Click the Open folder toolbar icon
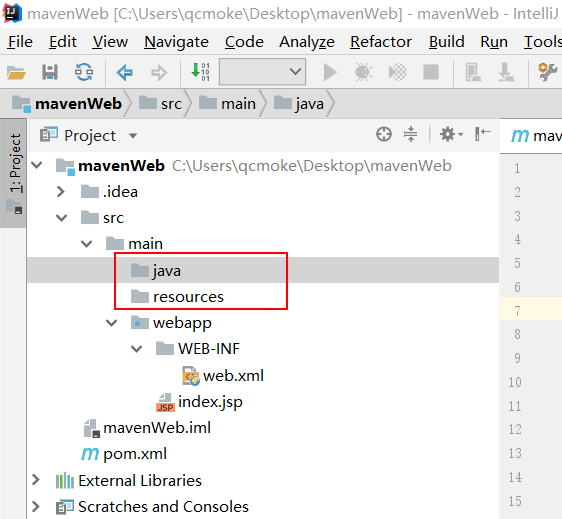The width and height of the screenshot is (562, 519). (x=16, y=72)
